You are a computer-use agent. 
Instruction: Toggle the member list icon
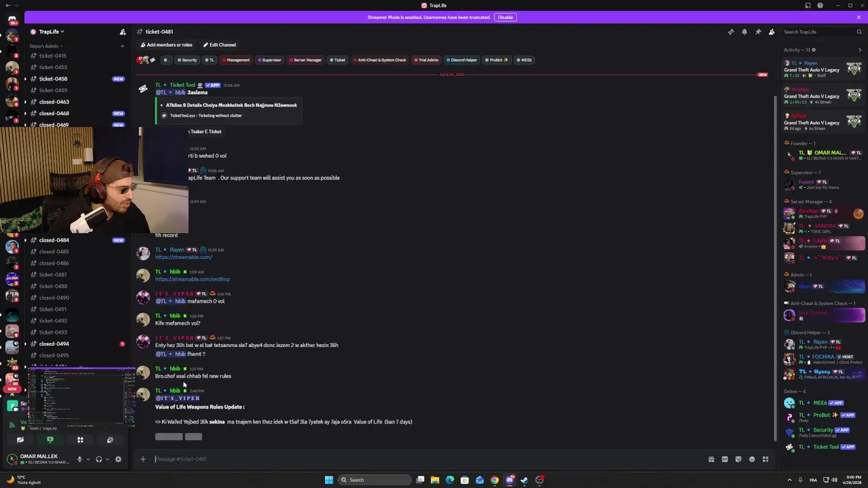point(772,32)
